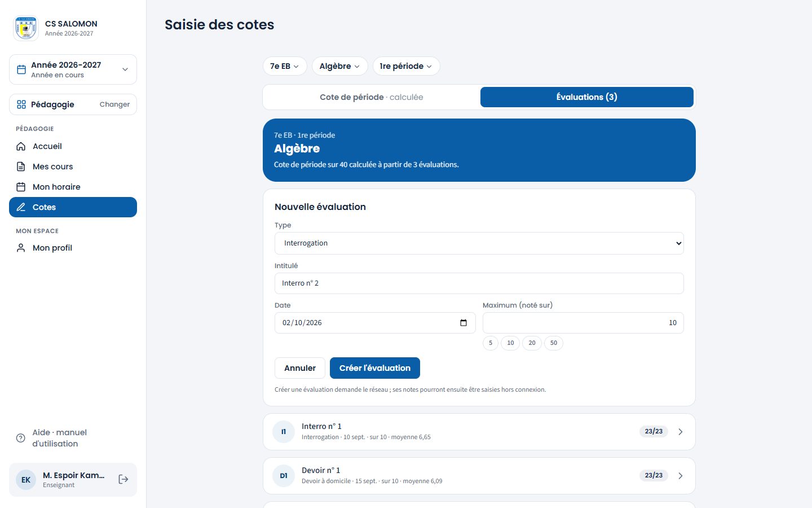Open the date picker calendar icon
Viewport: 812px width, 508px height.
tap(464, 323)
